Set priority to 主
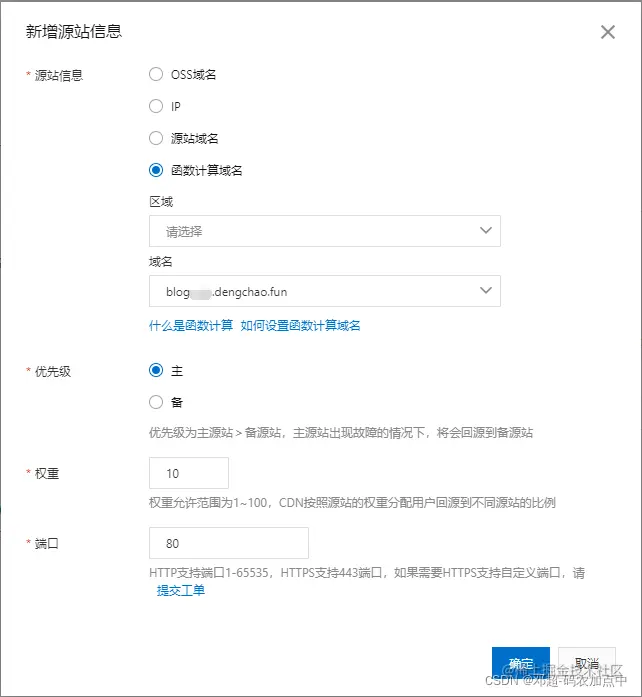 pyautogui.click(x=156, y=370)
